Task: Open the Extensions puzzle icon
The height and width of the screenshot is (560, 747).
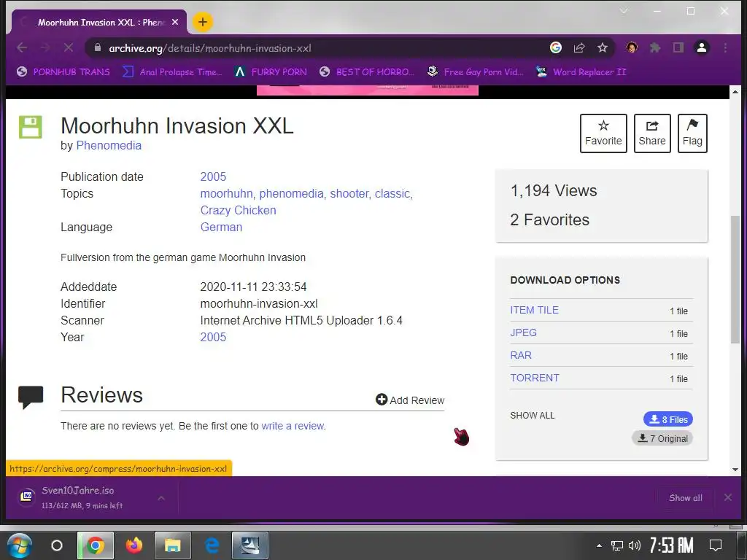Action: [655, 47]
